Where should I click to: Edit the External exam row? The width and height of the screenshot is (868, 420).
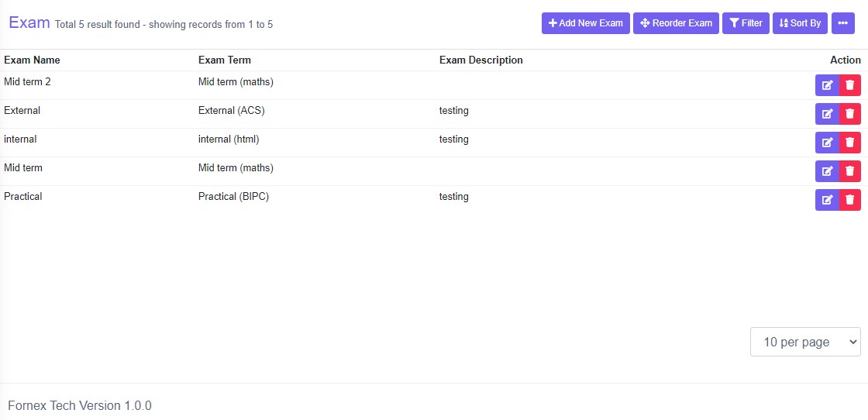[827, 114]
